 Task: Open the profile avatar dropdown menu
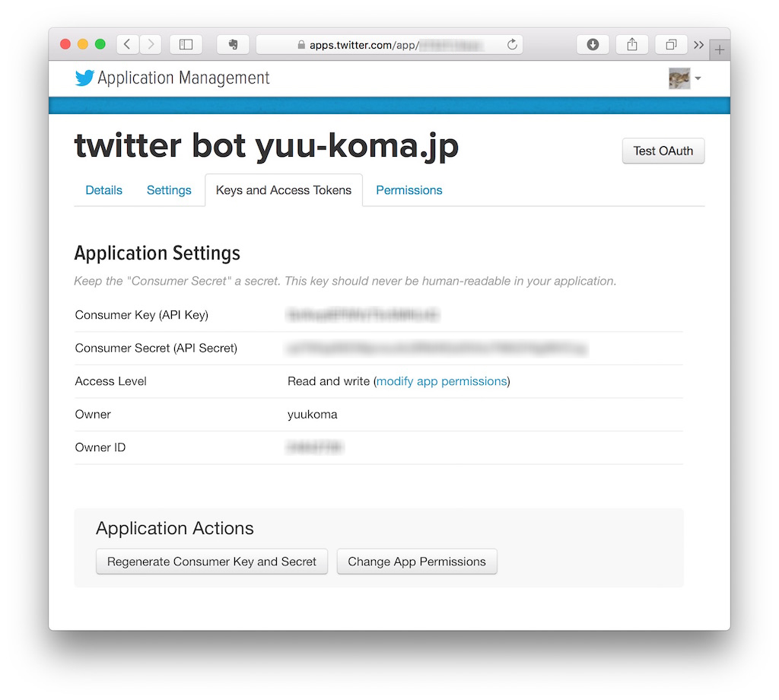684,78
